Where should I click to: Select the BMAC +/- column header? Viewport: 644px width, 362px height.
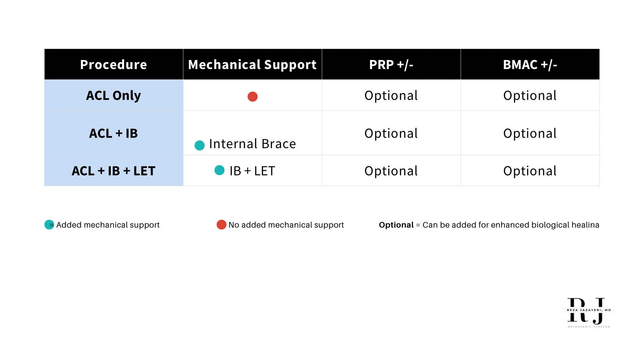530,64
